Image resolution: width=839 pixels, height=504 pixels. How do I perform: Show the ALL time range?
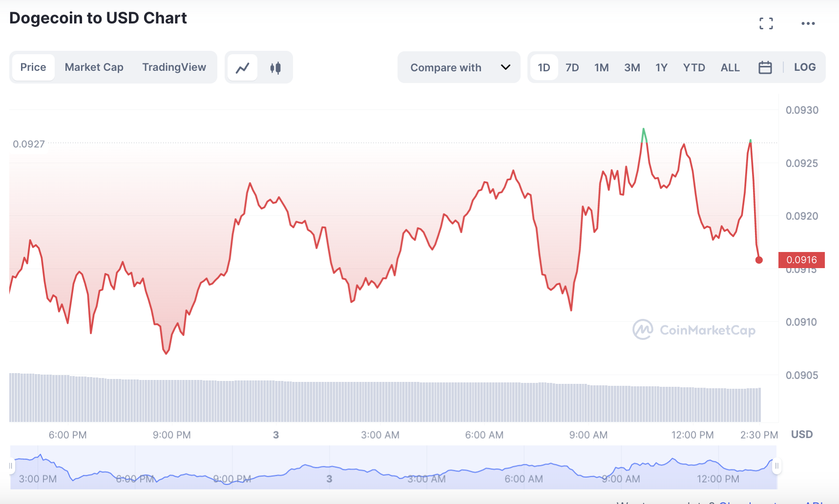[x=730, y=67]
